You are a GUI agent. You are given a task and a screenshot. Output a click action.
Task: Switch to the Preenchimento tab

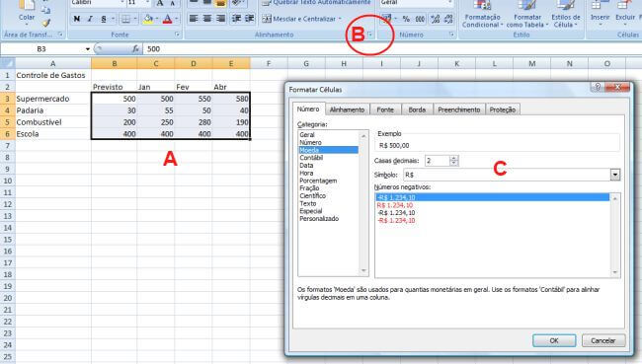click(x=459, y=109)
